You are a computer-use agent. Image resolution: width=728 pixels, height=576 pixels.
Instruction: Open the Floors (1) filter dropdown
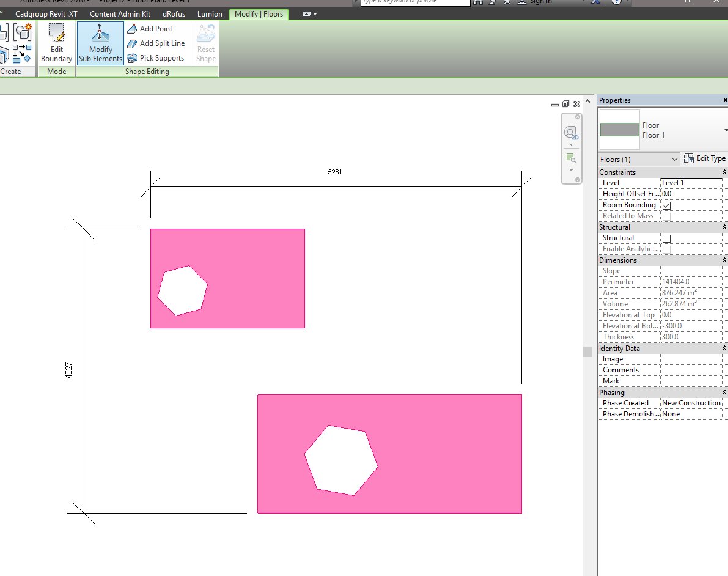pyautogui.click(x=639, y=159)
